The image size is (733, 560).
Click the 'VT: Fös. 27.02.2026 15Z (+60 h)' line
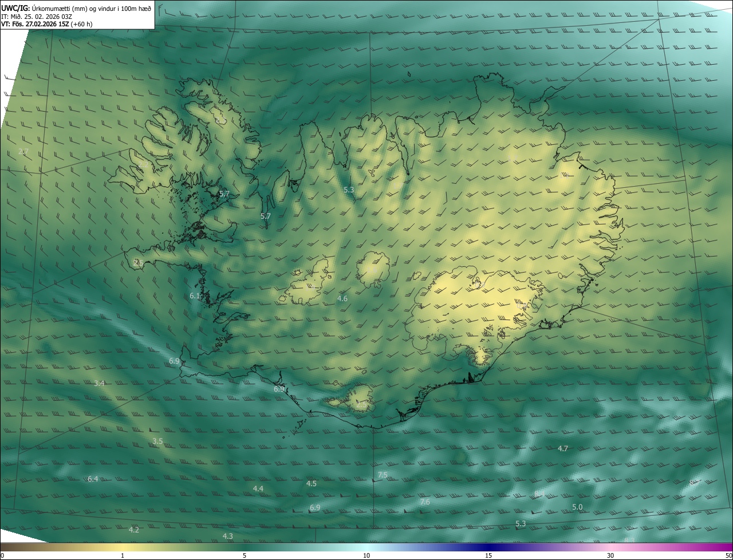(x=47, y=24)
